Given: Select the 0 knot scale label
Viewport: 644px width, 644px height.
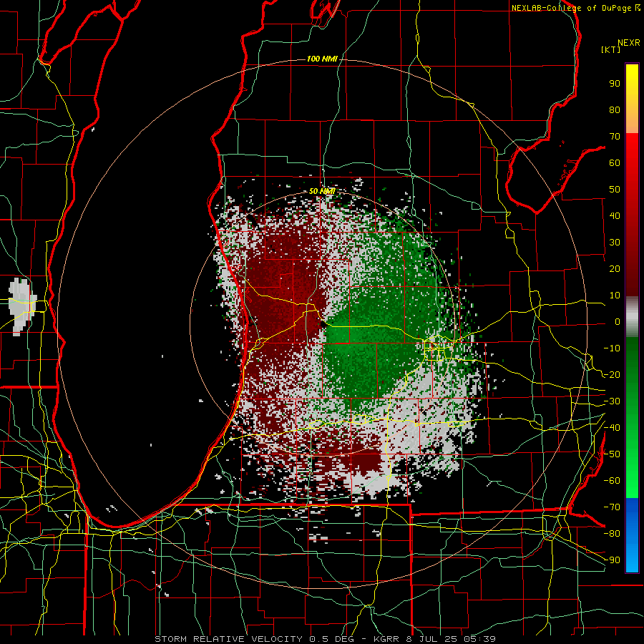Looking at the screenshot, I should [618, 322].
